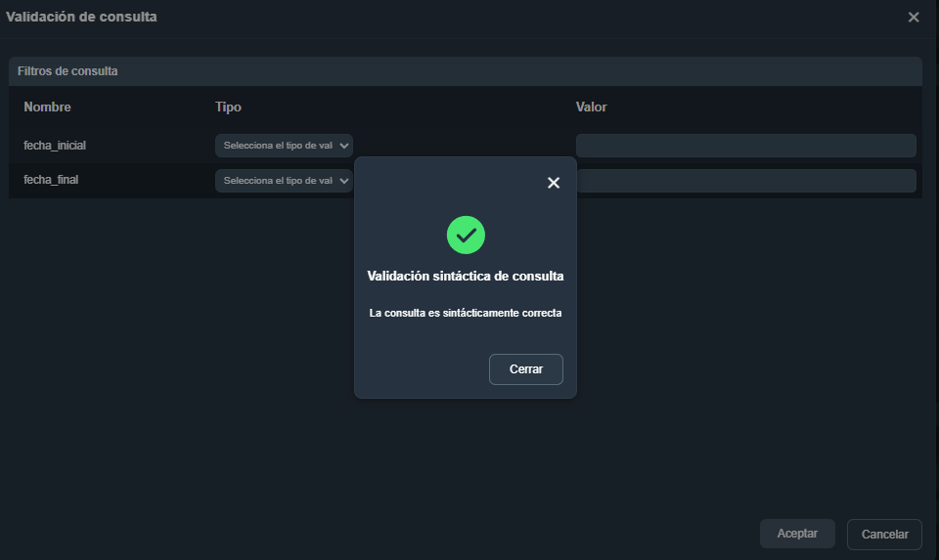The width and height of the screenshot is (939, 560).
Task: Close the syntax validation popup with X
Action: (554, 183)
